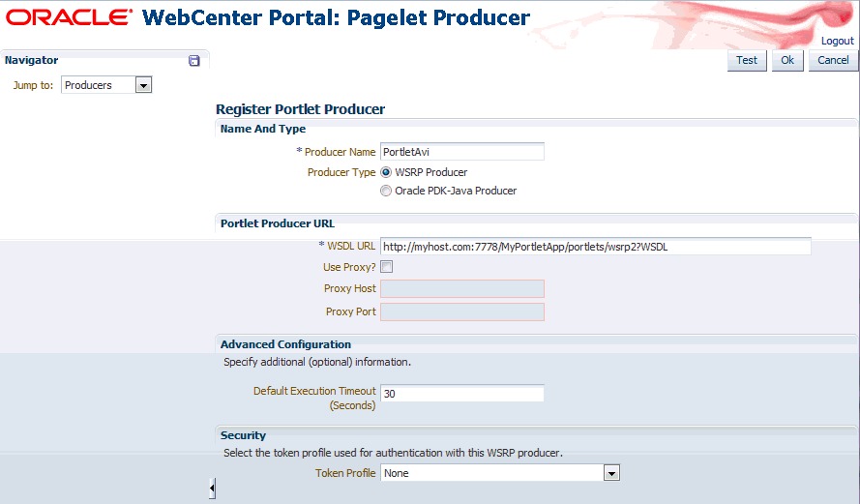Click the Cancel button

pyautogui.click(x=833, y=60)
